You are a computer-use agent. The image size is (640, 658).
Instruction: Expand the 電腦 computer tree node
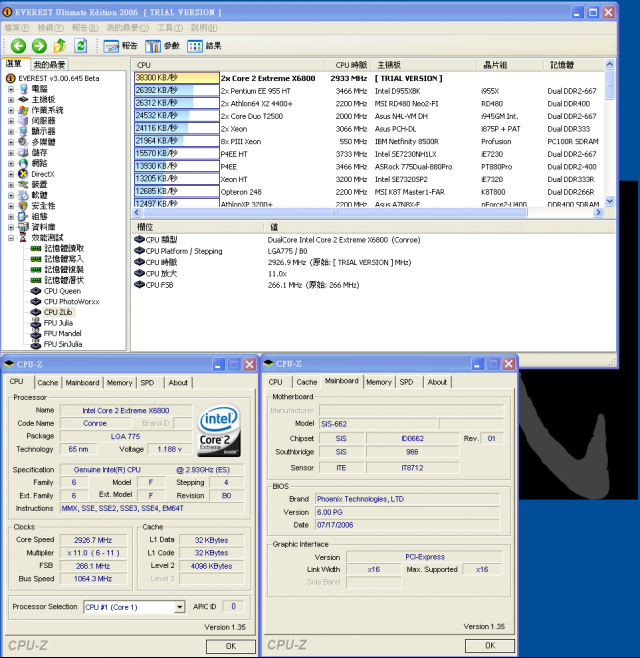coord(11,89)
